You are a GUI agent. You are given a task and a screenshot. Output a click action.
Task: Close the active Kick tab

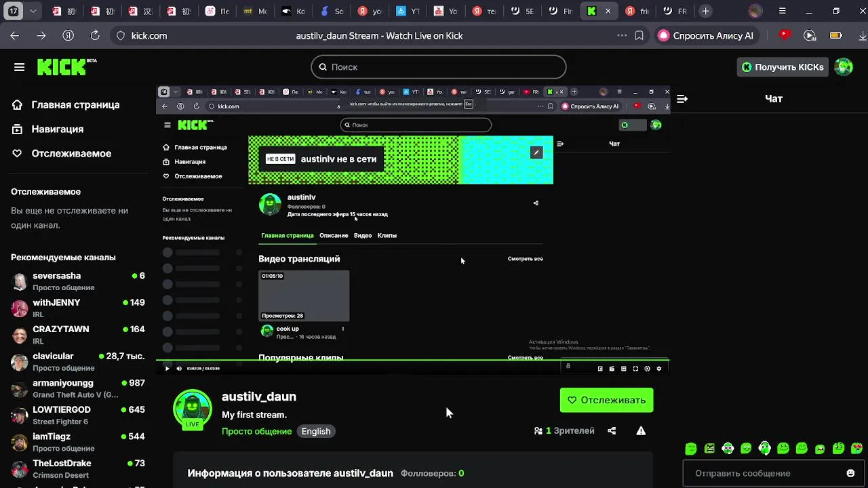(x=608, y=12)
